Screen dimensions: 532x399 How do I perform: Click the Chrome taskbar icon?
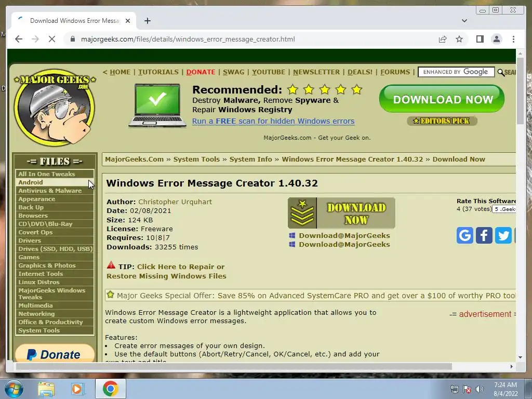coord(110,389)
